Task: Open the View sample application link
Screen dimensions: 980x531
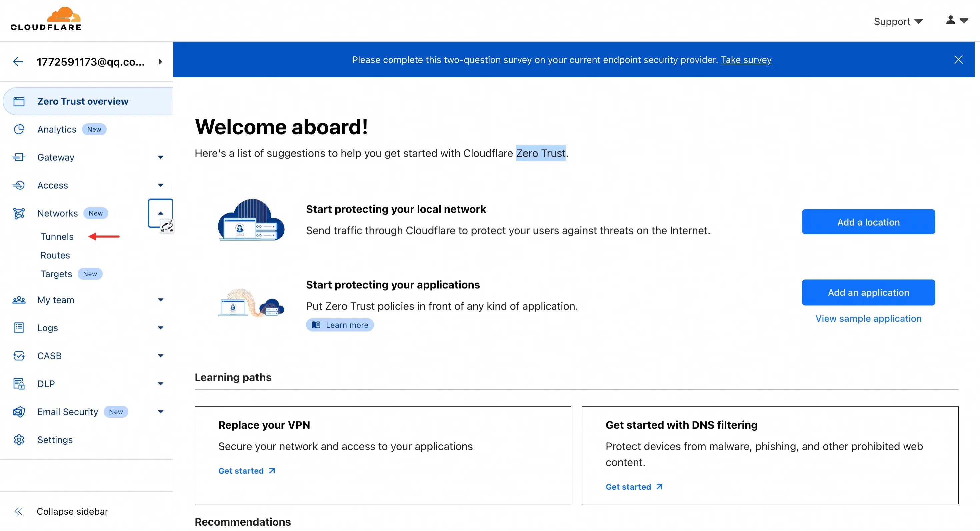Action: [x=868, y=318]
